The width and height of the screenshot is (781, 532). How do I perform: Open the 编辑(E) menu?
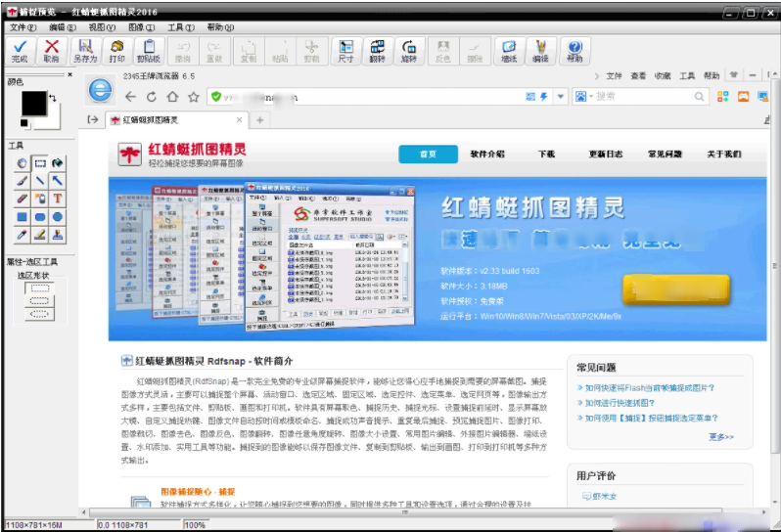[63, 27]
